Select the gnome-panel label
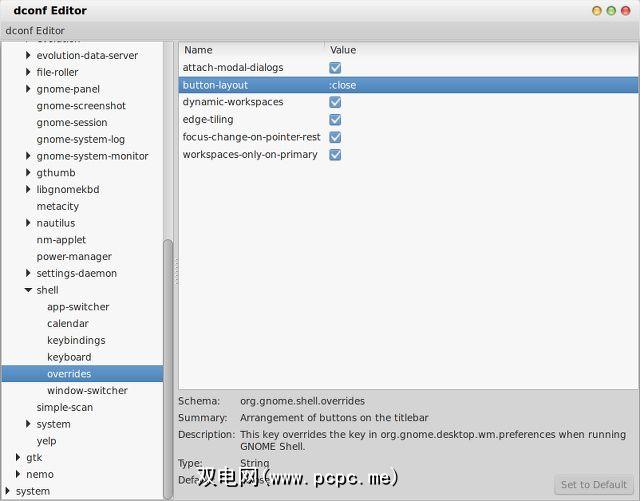640x501 pixels. 68,89
